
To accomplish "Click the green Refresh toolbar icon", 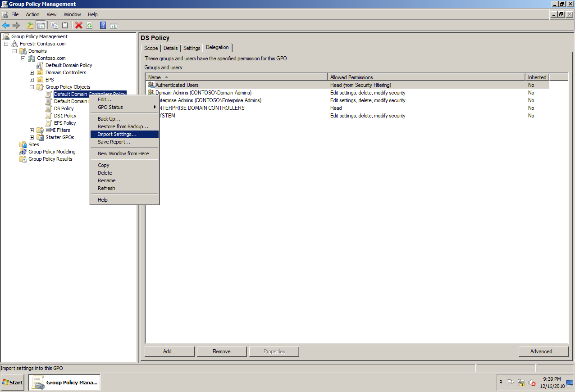I will [90, 25].
